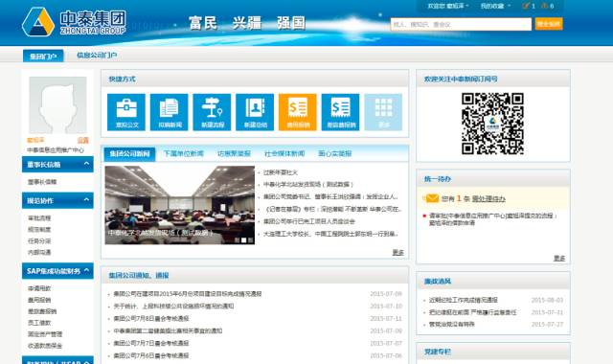This screenshot has width=613, height=364.
Task: Open the 规范制度 sidebar link
Action: (39, 230)
